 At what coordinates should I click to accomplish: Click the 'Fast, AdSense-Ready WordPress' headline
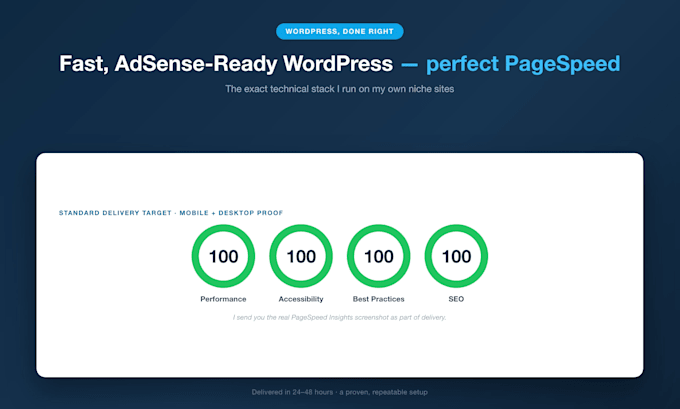(226, 64)
